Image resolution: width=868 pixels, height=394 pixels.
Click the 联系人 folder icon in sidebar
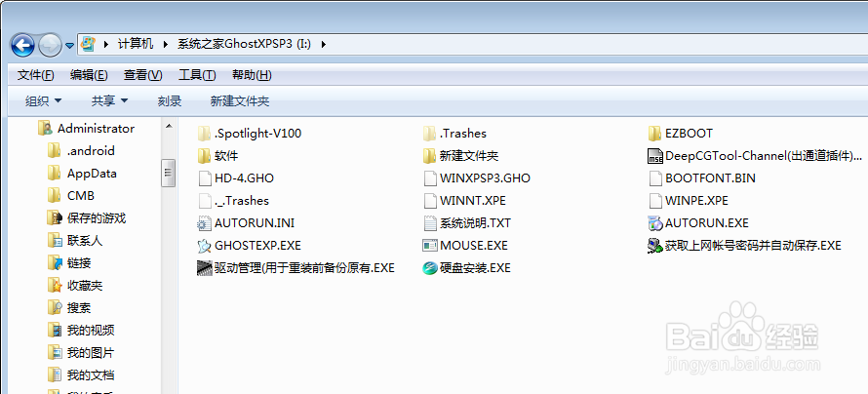[55, 241]
